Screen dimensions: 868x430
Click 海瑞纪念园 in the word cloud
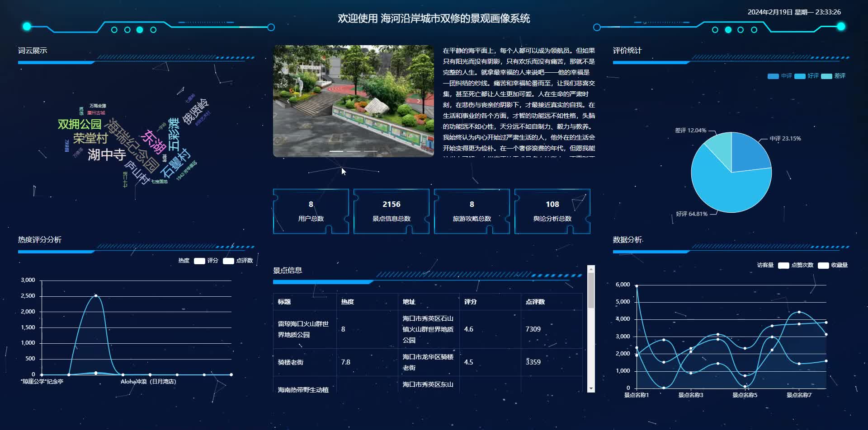point(132,145)
